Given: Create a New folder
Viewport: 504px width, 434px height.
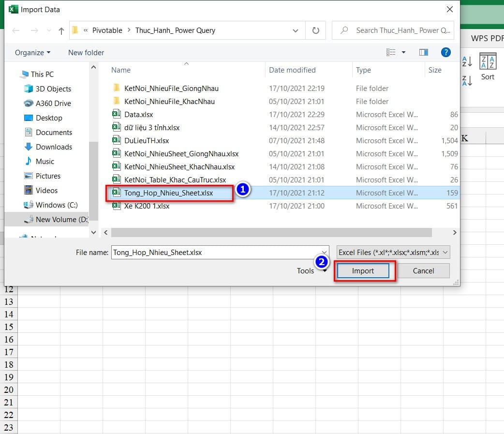Looking at the screenshot, I should click(x=86, y=52).
